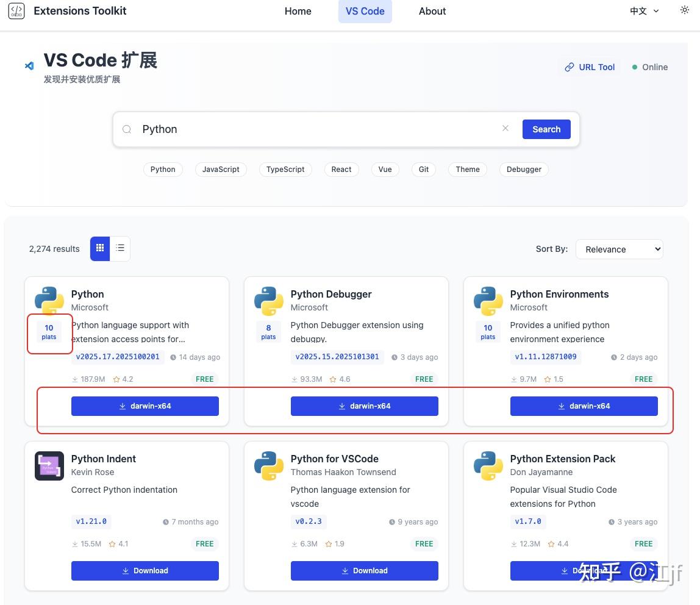Open the 8 plats badge on Python Debugger
Image resolution: width=700 pixels, height=605 pixels.
(x=268, y=332)
